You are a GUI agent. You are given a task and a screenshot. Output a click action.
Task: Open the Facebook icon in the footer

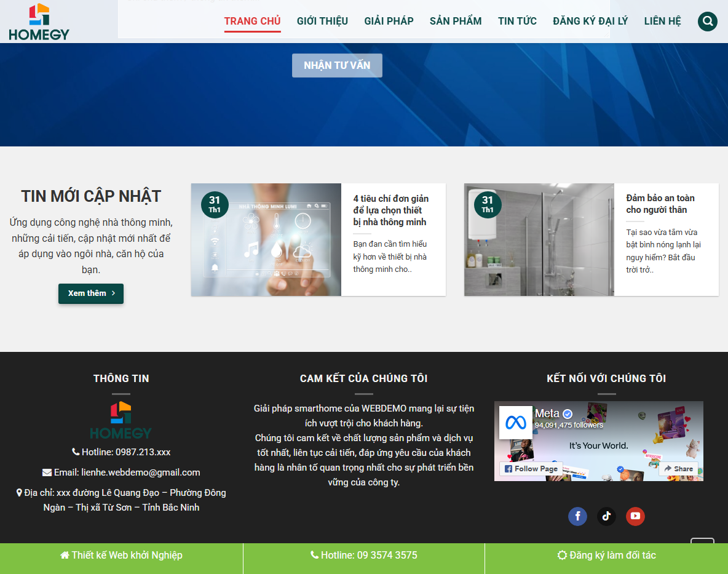point(577,516)
